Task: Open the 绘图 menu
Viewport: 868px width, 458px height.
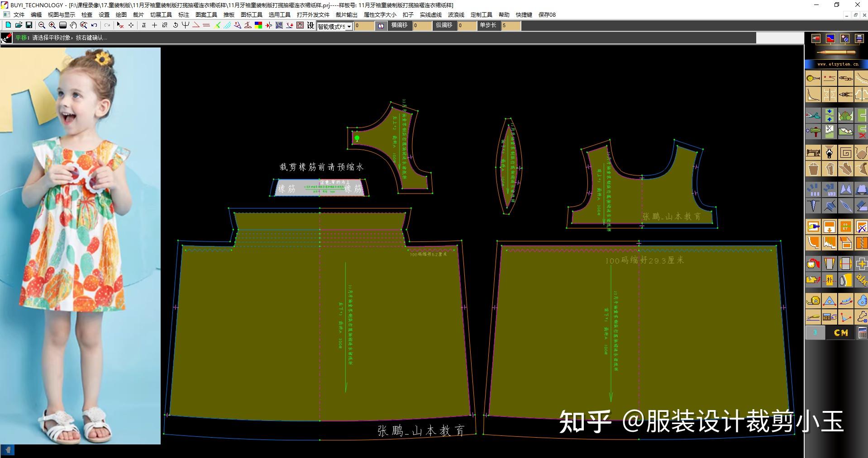Action: [121, 15]
